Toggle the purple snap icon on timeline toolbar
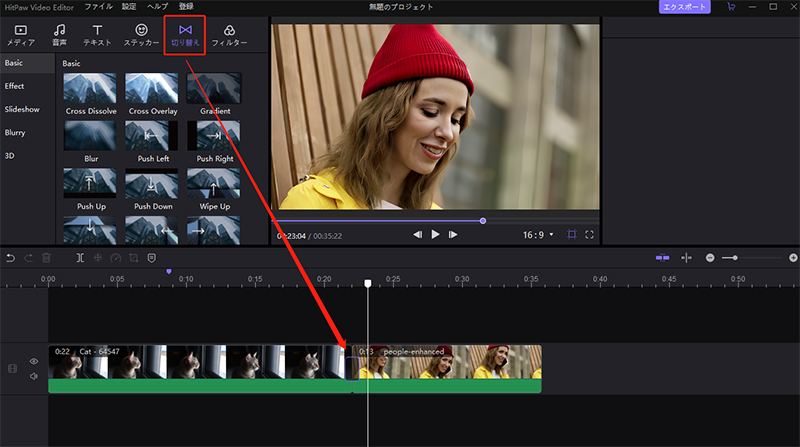Viewport: 800px width, 447px height. pos(662,258)
